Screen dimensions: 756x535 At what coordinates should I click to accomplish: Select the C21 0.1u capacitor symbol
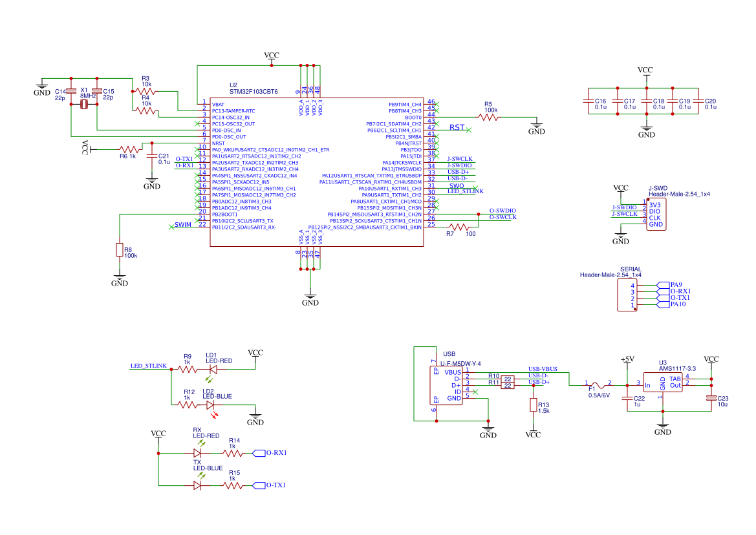[152, 156]
